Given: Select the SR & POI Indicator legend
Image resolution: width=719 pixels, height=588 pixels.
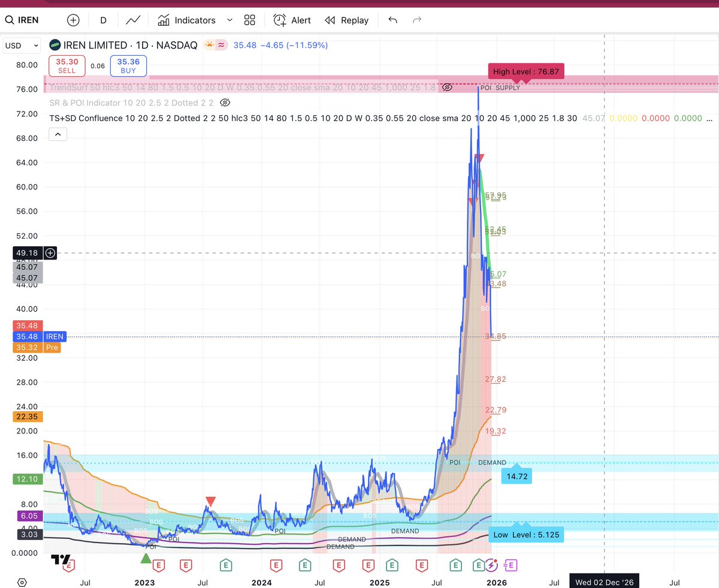Looking at the screenshot, I should point(131,103).
